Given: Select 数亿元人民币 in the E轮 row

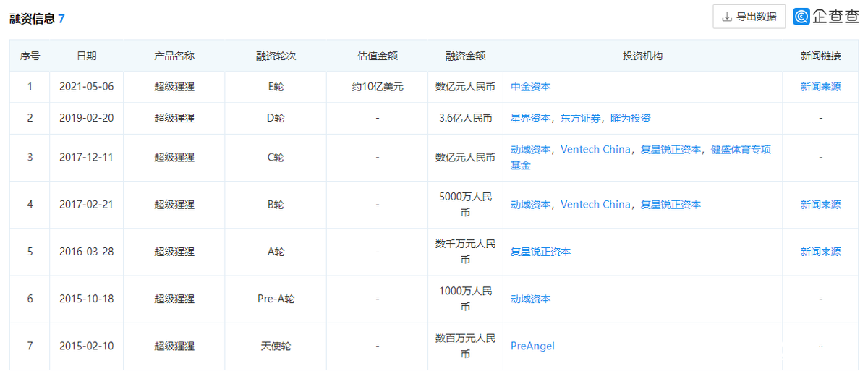Looking at the screenshot, I should coord(466,87).
